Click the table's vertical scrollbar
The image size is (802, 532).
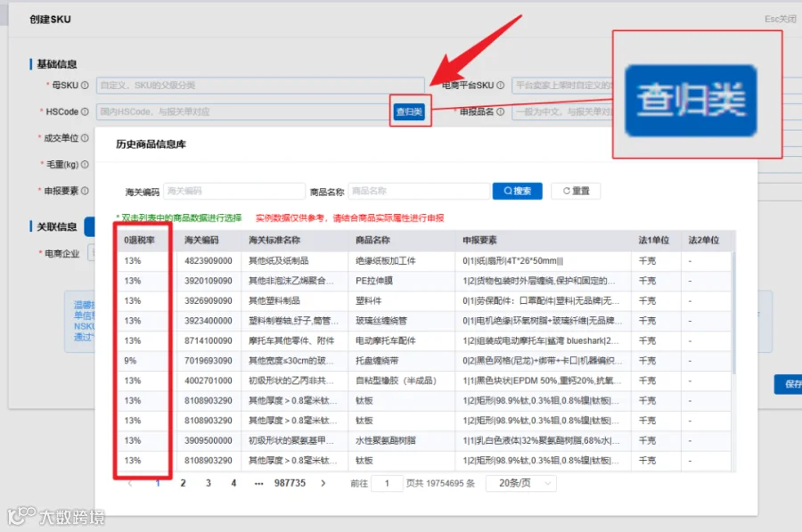point(733,312)
